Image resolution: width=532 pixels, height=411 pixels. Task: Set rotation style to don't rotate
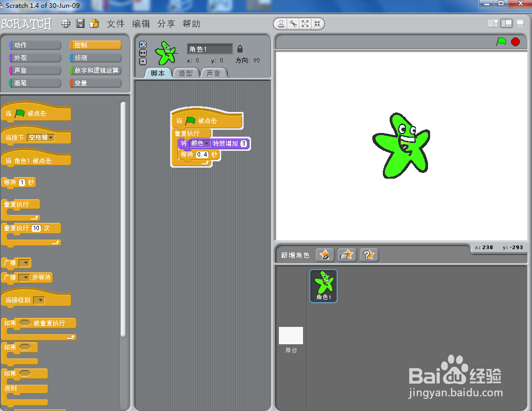[x=143, y=61]
